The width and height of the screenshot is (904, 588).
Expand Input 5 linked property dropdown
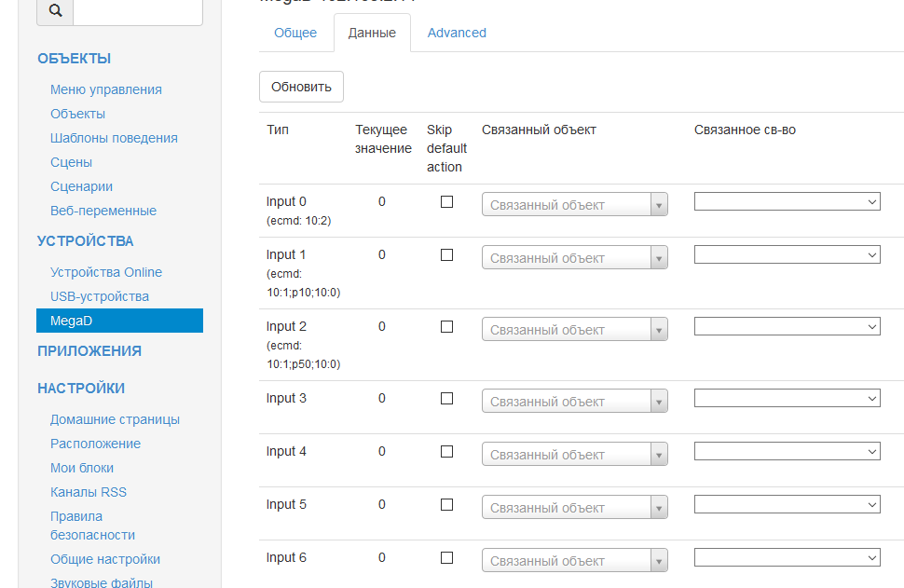point(787,504)
